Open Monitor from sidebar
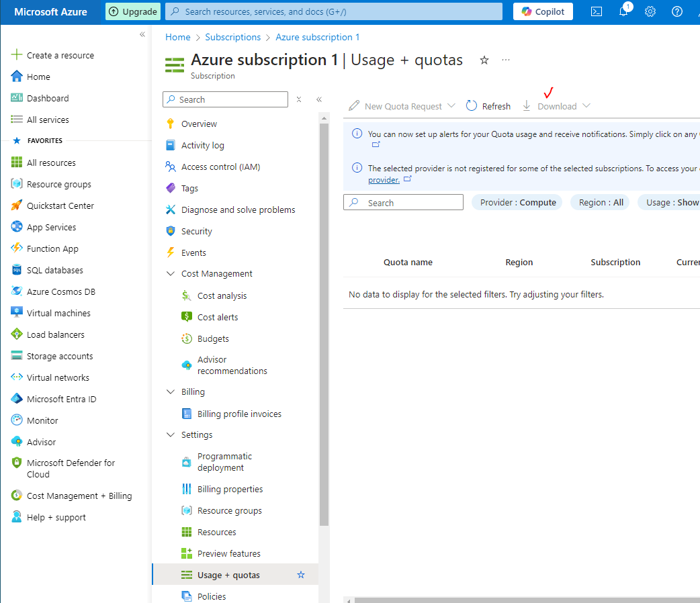 point(42,420)
